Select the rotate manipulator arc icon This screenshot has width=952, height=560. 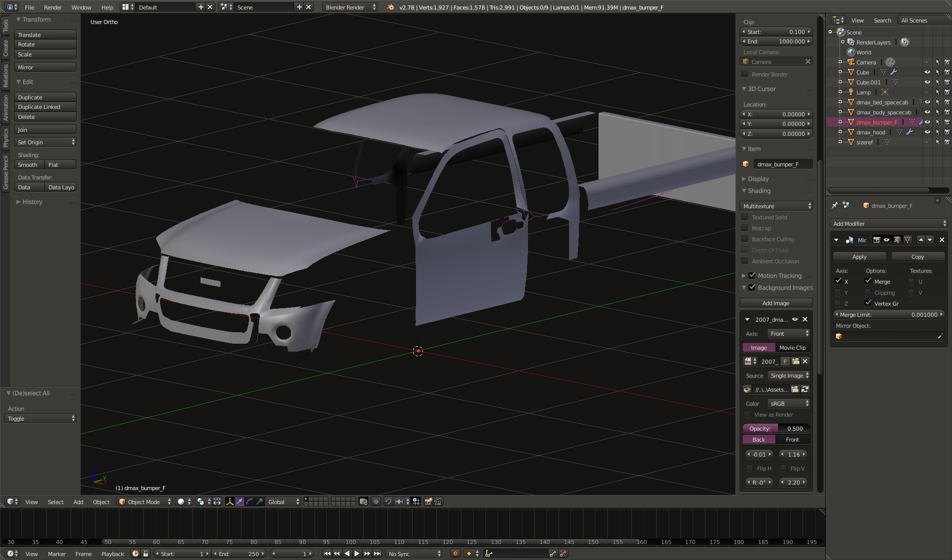click(249, 502)
